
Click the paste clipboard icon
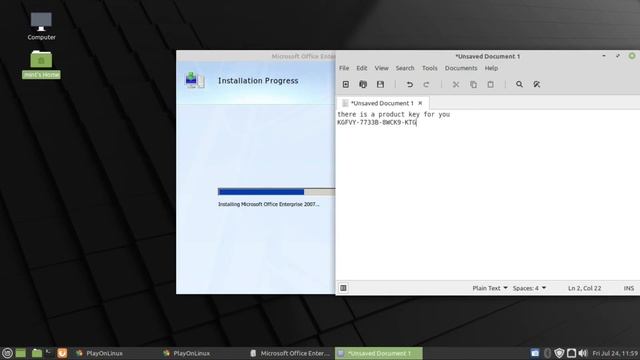click(491, 84)
